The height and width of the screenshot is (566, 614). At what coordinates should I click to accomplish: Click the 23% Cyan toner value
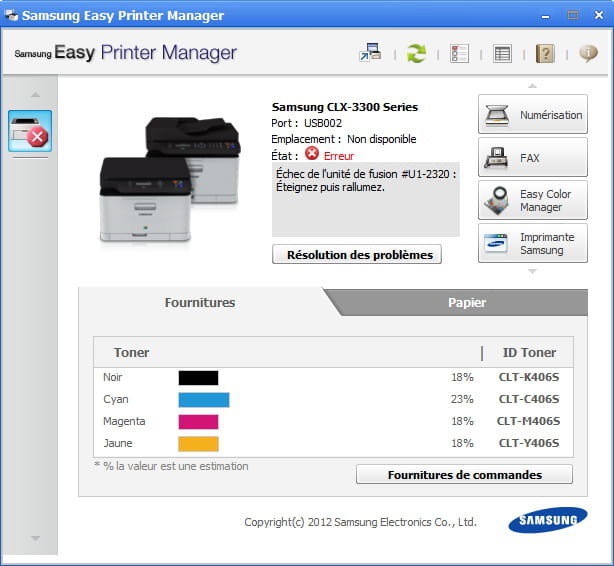pyautogui.click(x=462, y=399)
